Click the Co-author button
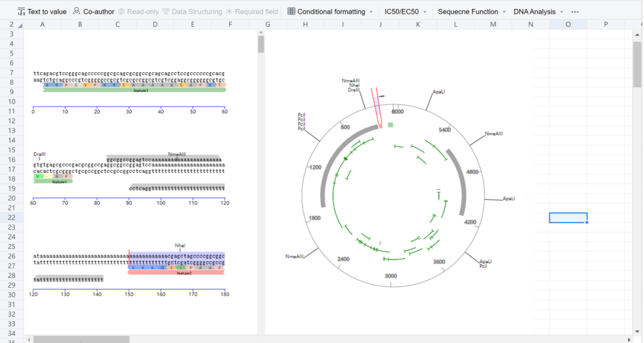The image size is (644, 343). [x=94, y=11]
